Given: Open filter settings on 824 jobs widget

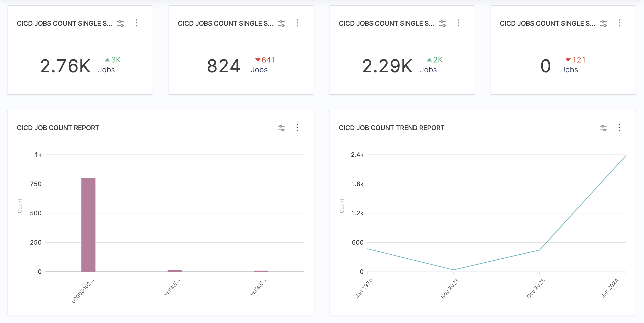Looking at the screenshot, I should pyautogui.click(x=282, y=23).
